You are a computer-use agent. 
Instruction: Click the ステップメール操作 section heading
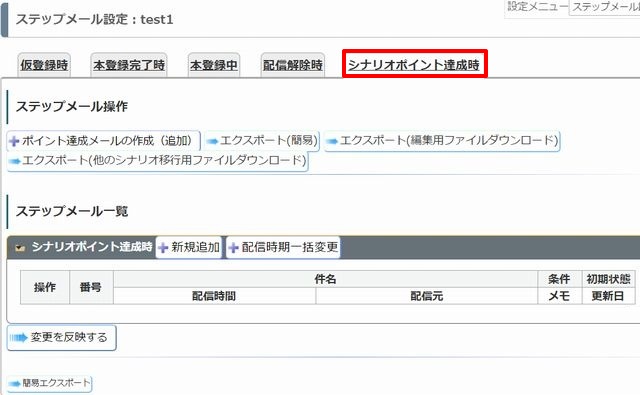click(72, 107)
